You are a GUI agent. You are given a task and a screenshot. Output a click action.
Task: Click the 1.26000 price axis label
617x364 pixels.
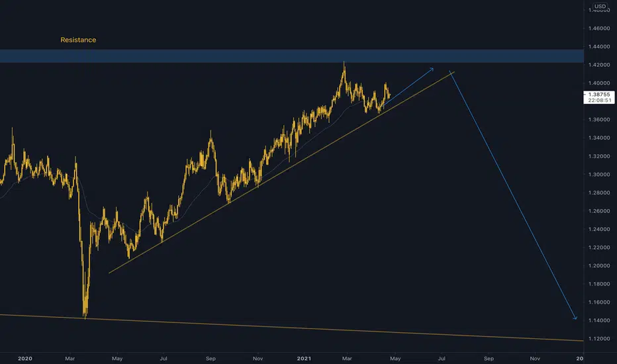tap(599, 211)
